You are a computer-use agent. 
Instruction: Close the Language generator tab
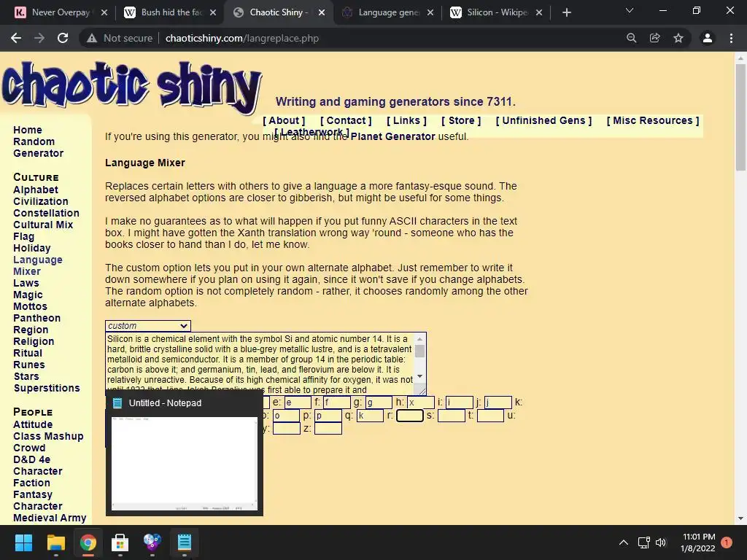430,12
